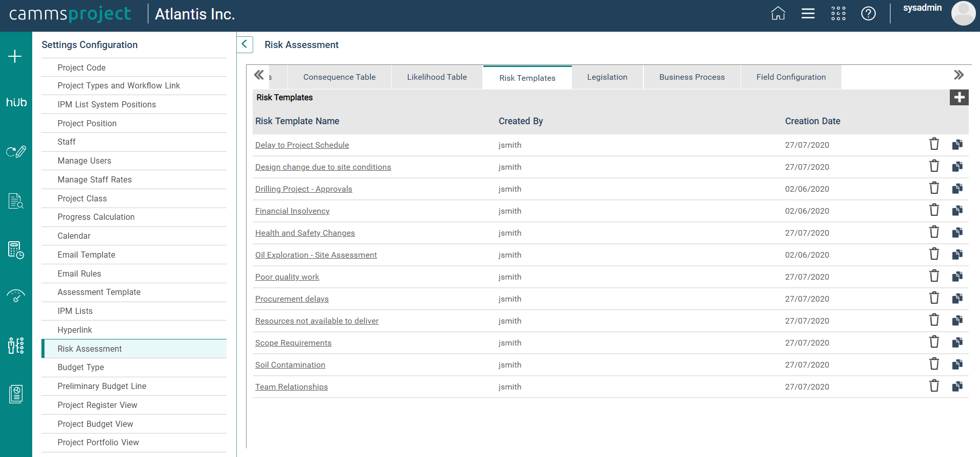Open the settings sliders icon in sidebar
Screen dimensions: 980x457
pyautogui.click(x=16, y=346)
